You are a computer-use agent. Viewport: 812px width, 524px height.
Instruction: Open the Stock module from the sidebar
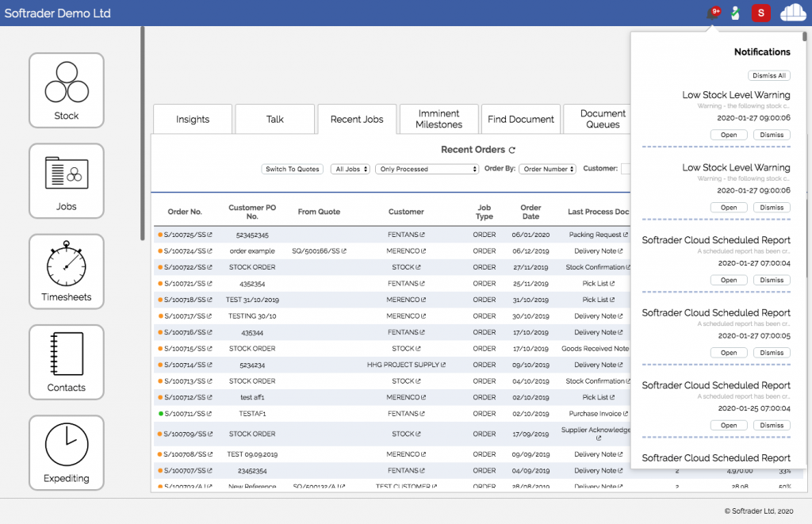point(66,90)
